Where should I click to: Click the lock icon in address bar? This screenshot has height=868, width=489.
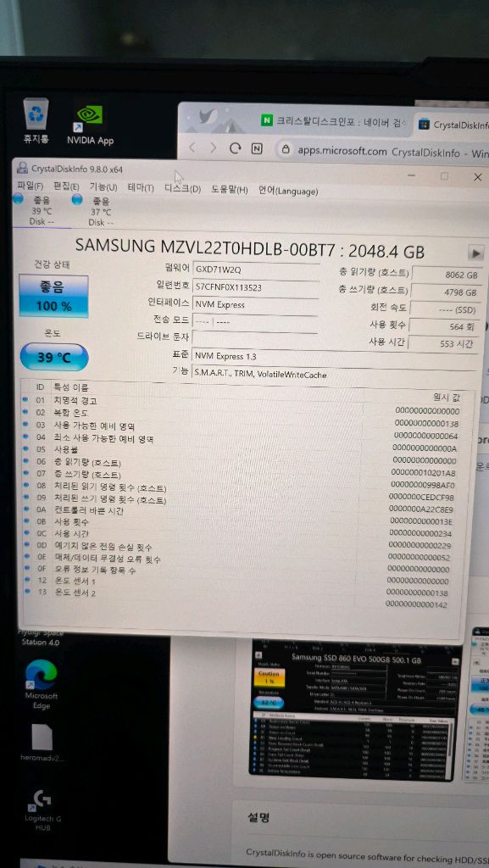point(286,149)
